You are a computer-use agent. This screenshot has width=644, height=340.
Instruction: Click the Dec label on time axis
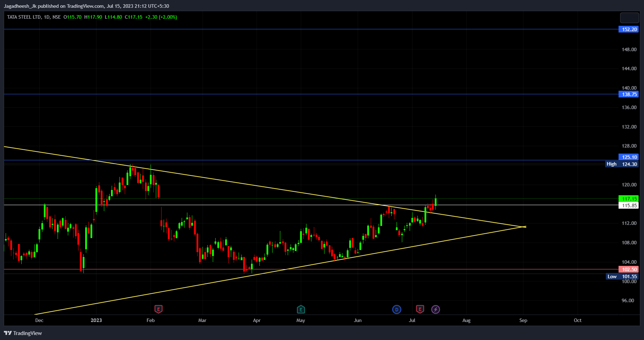39,320
